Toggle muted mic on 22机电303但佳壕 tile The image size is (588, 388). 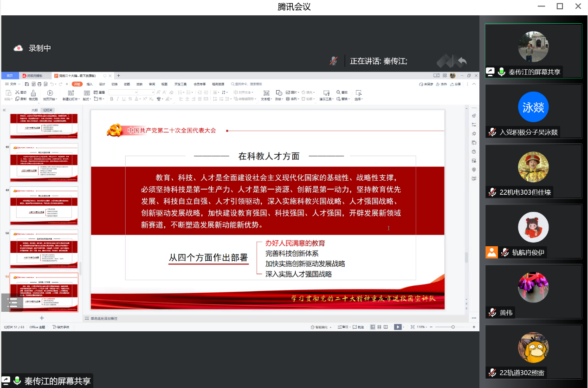coord(492,192)
